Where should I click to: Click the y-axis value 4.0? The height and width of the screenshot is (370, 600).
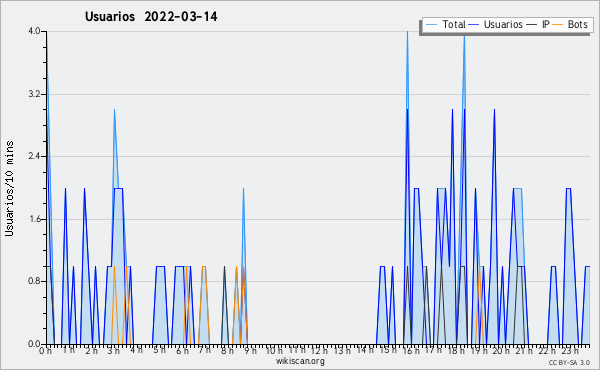(x=34, y=31)
